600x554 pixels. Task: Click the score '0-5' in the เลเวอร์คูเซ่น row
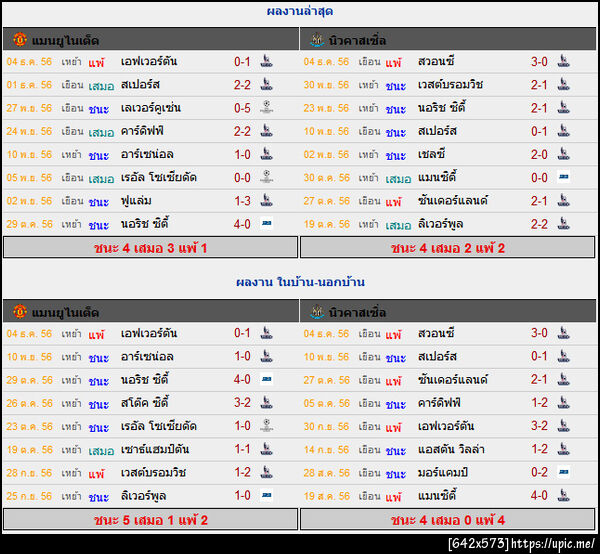point(242,108)
